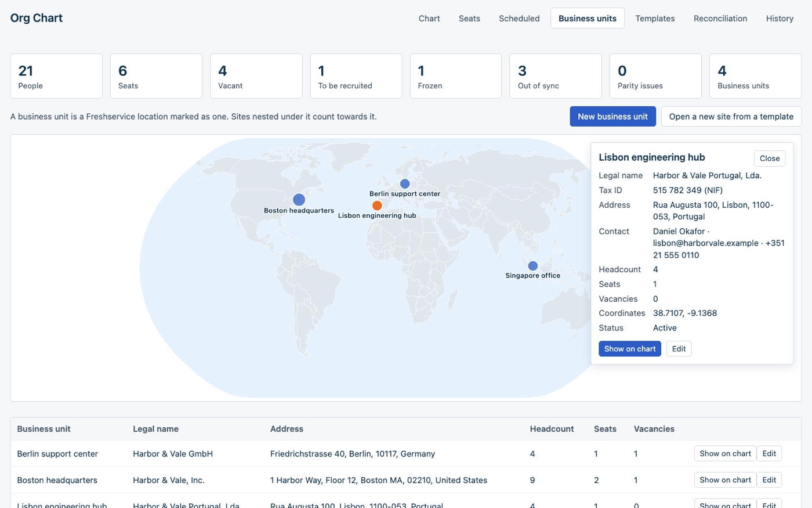The width and height of the screenshot is (812, 508).
Task: Show Boston headquarters on chart
Action: [x=725, y=480]
